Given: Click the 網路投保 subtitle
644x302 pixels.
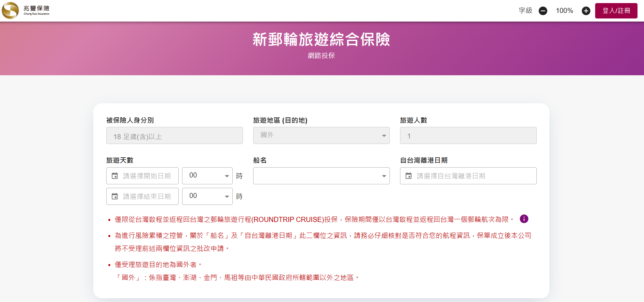Looking at the screenshot, I should (321, 55).
